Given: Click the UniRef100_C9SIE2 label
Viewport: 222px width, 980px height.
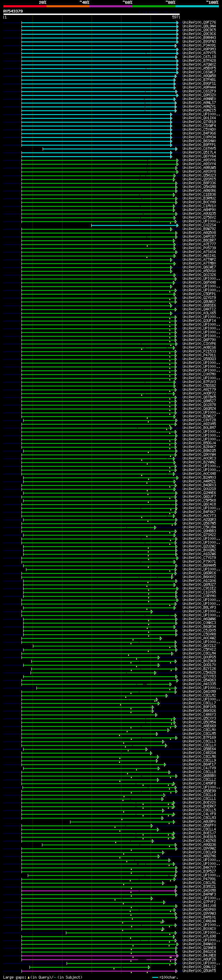Looking at the screenshot, I should pyautogui.click(x=199, y=589).
